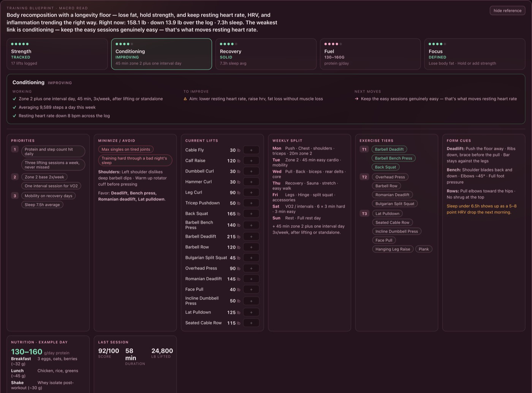
Task: Click the plus button for Leg Curl
Action: pos(251,193)
